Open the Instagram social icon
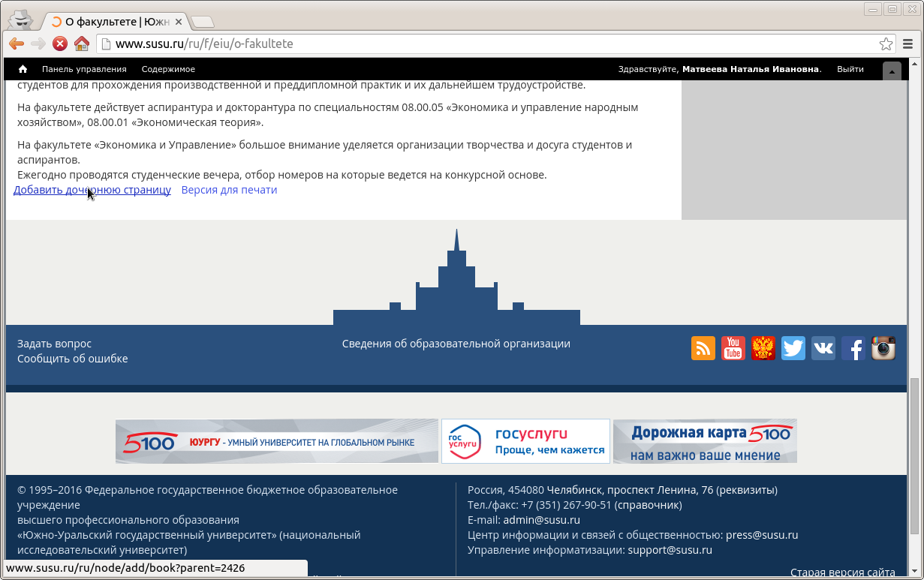 [x=883, y=348]
